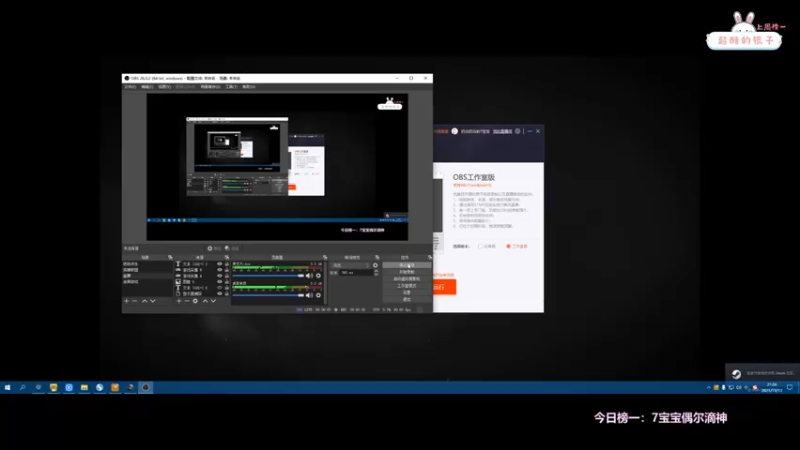The image size is (800, 450).
Task: Pop out the 场景 dock panel
Action: click(170, 257)
